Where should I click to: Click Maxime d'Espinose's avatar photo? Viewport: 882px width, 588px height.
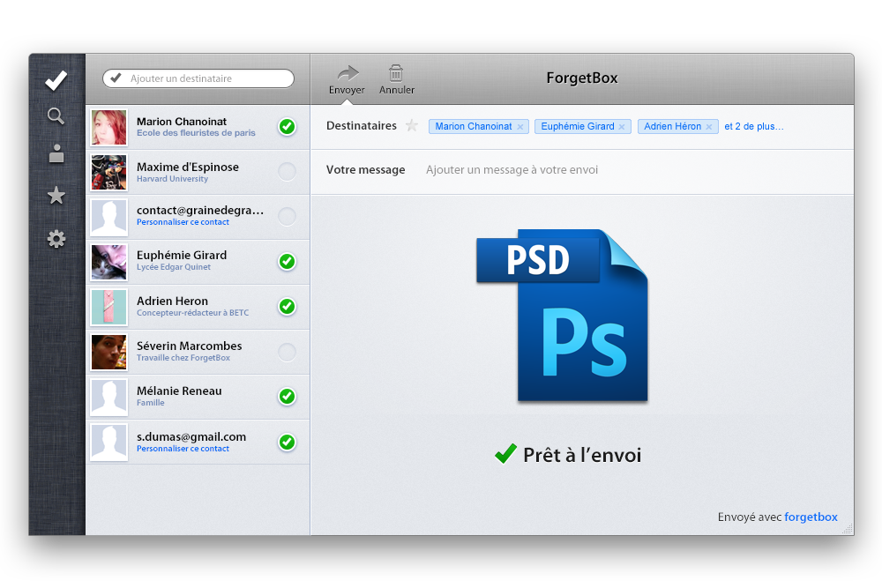(109, 172)
